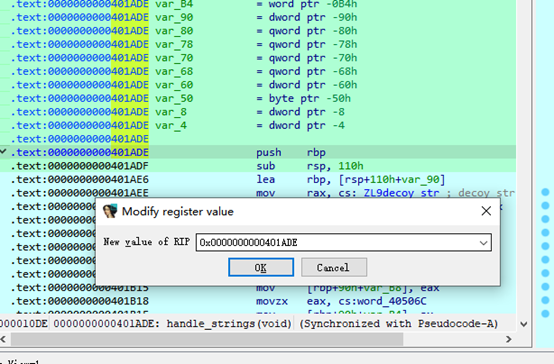Open the RIP value history dropdown
554x364 pixels.
coord(483,242)
